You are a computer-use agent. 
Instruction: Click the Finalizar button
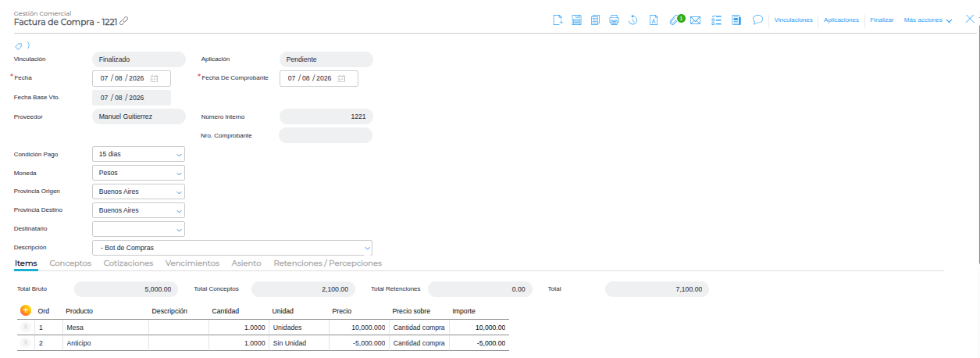[882, 20]
